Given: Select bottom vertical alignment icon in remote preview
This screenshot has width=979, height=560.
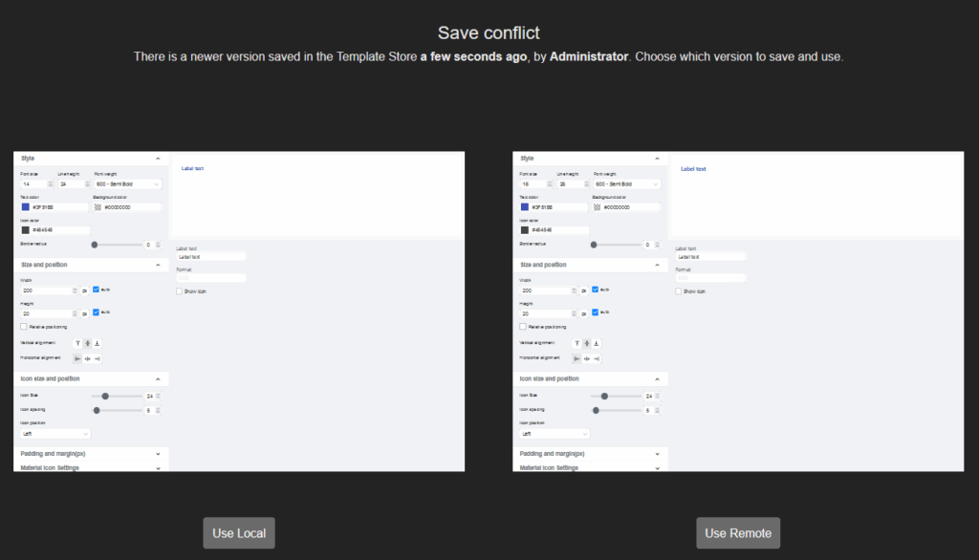Looking at the screenshot, I should coord(596,343).
